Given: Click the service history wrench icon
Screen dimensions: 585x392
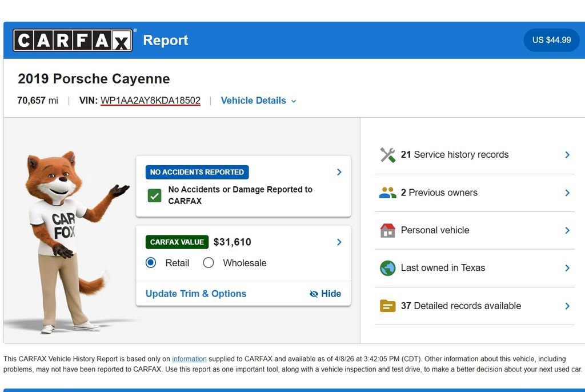Looking at the screenshot, I should click(387, 154).
